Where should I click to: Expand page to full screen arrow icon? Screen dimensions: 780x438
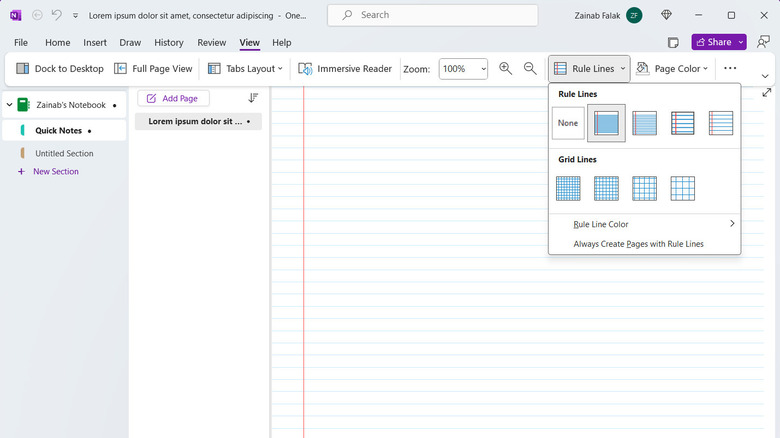tap(766, 93)
